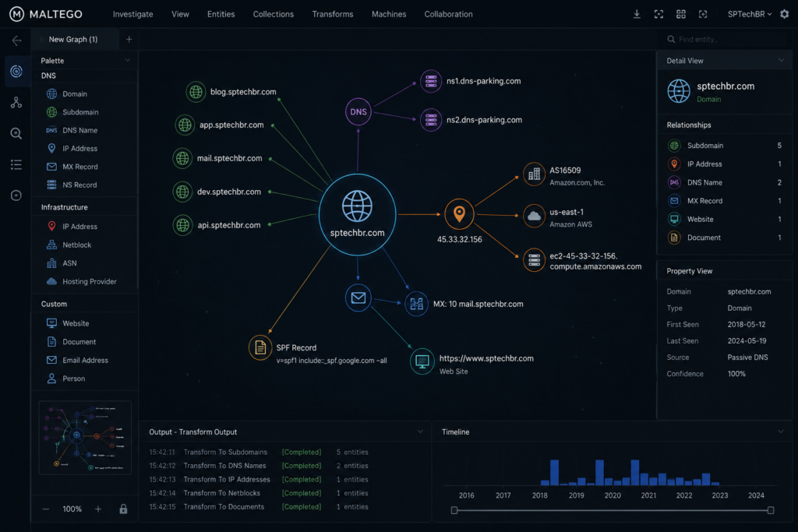Open the Collections menu
Image resolution: width=798 pixels, height=532 pixels.
point(274,14)
